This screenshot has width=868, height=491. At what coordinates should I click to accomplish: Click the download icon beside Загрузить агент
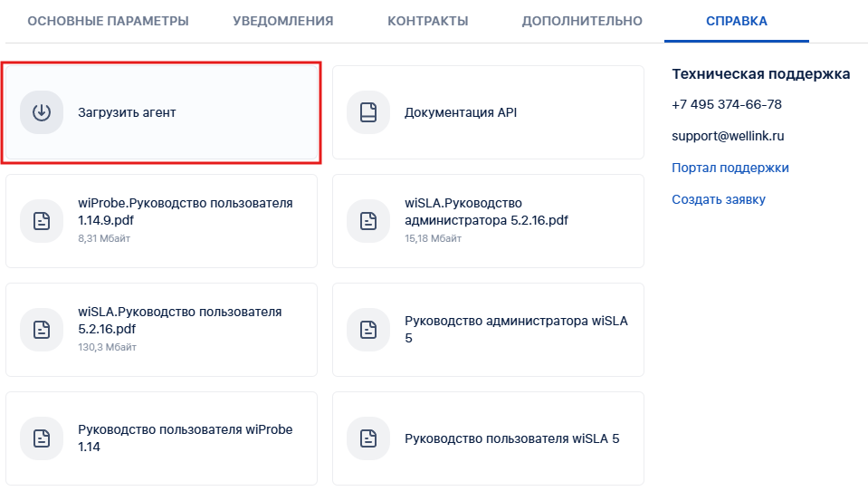pyautogui.click(x=42, y=112)
